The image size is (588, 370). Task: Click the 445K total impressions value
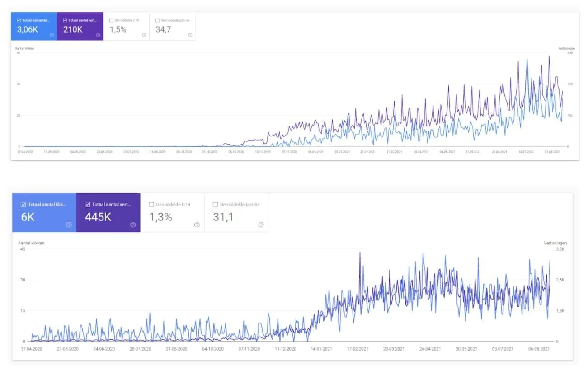(98, 217)
